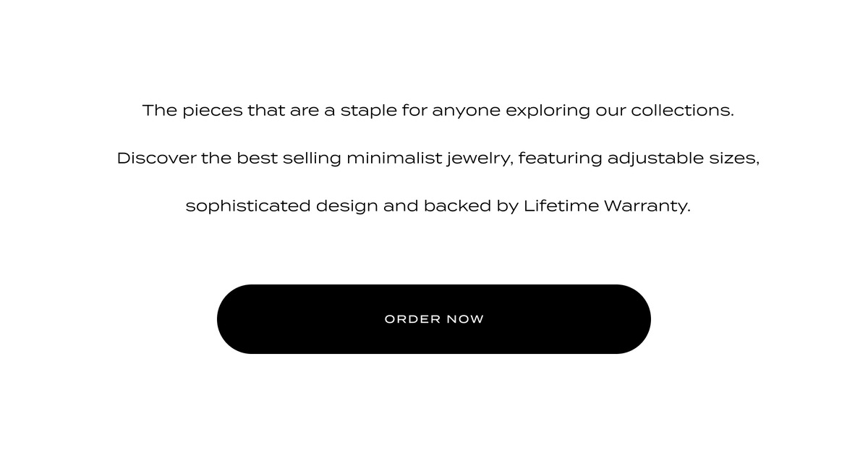The width and height of the screenshot is (868, 456).
Task: Click the words "best selling"
Action: 289,159
